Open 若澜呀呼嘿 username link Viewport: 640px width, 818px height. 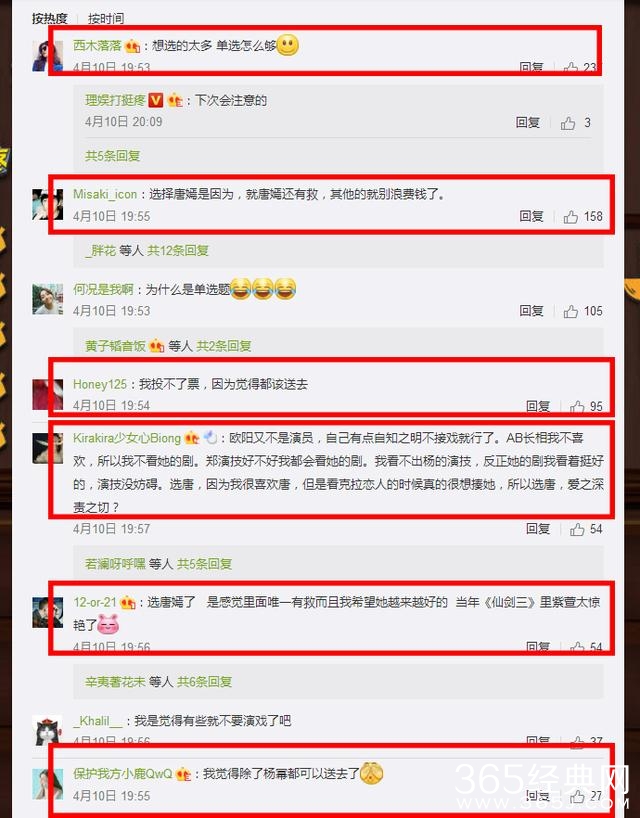[x=115, y=563]
